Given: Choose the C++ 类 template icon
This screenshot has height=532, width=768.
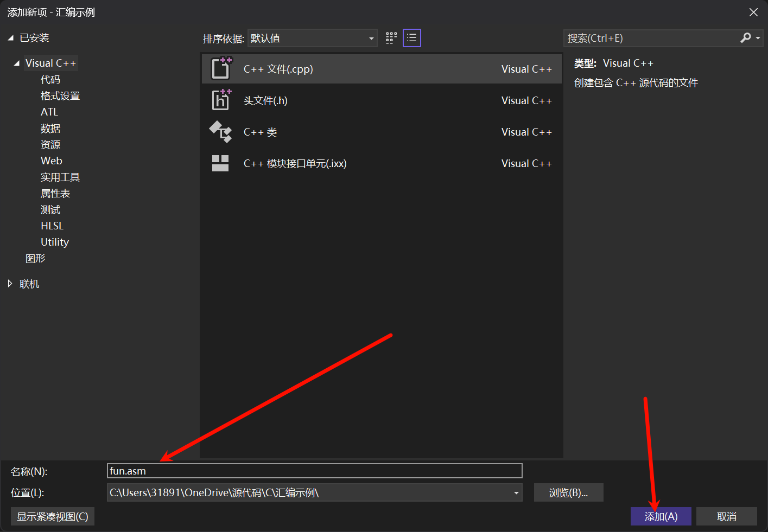Looking at the screenshot, I should pyautogui.click(x=220, y=132).
